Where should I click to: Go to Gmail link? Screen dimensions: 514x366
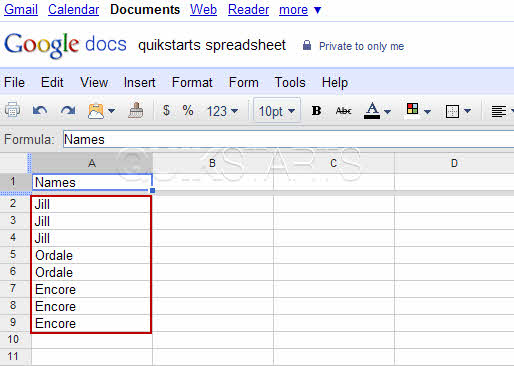coord(21,9)
